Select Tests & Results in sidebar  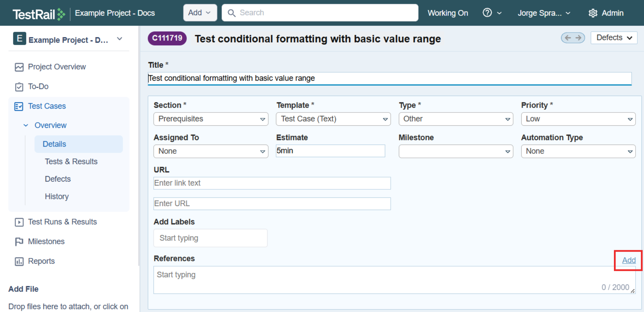point(71,161)
